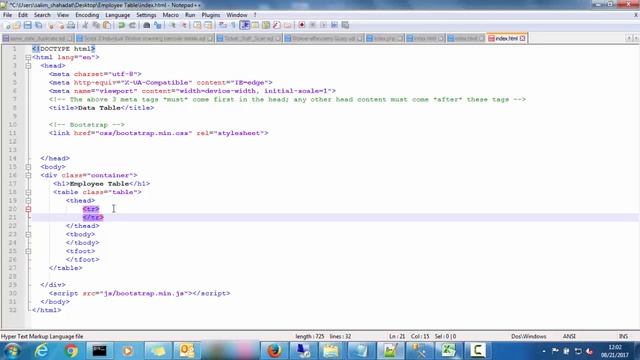
Task: Click the folder as workspace toolbar icon
Action: point(287,25)
